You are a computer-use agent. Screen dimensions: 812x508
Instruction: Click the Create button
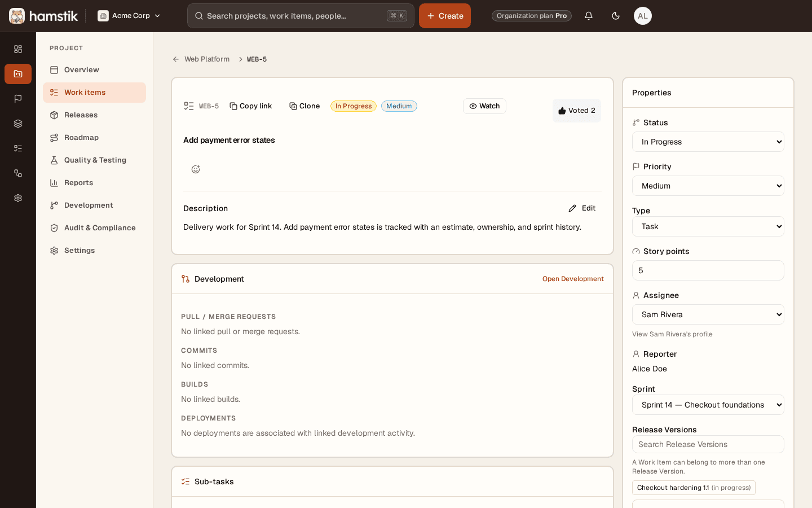click(x=445, y=16)
